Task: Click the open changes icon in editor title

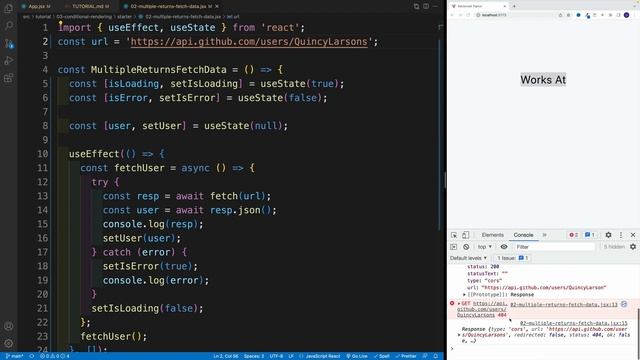Action: (x=416, y=6)
